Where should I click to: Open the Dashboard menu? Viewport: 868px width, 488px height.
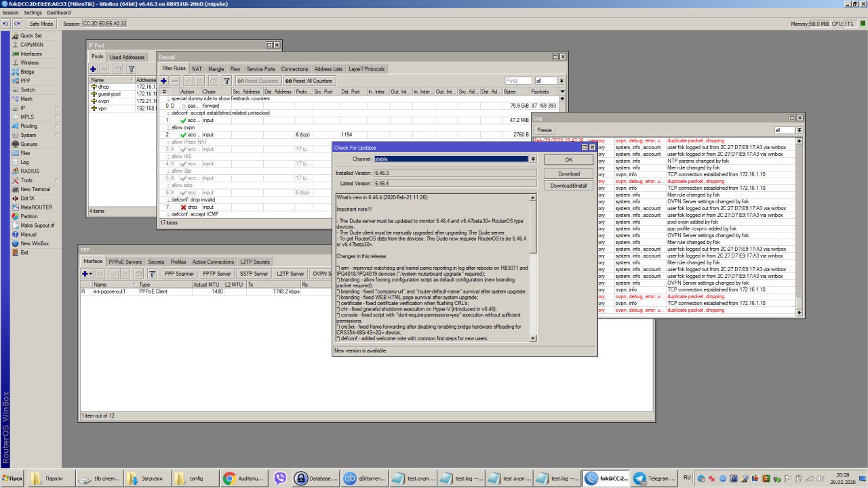[59, 13]
